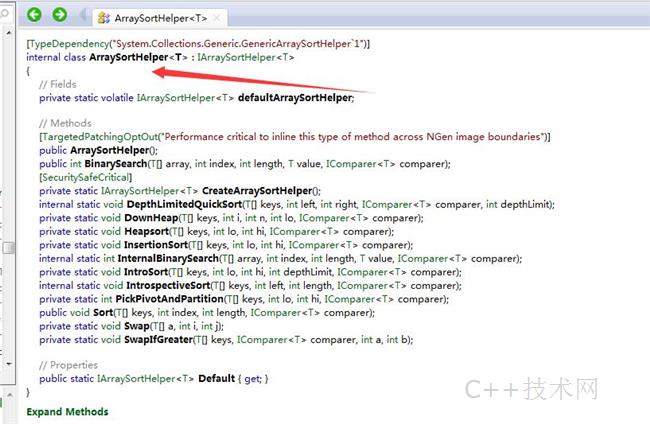
Task: Click the left panel scrollbar thumb
Action: [x=9, y=247]
